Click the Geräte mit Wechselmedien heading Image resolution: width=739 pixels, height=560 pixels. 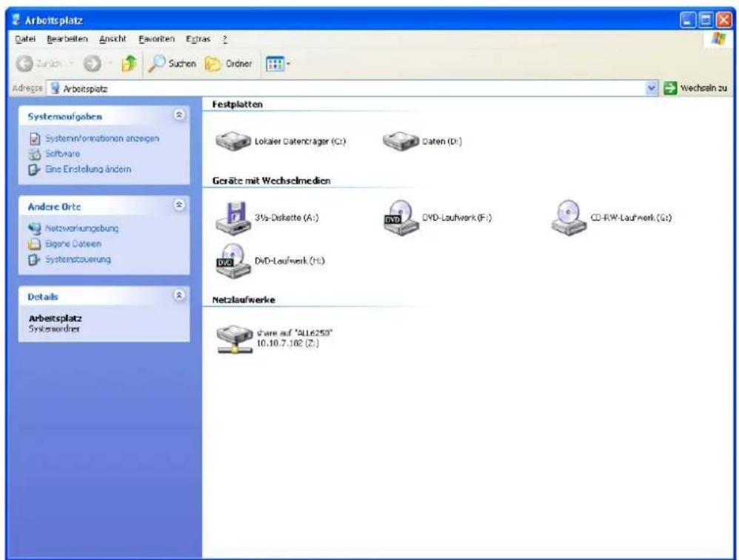pos(271,181)
